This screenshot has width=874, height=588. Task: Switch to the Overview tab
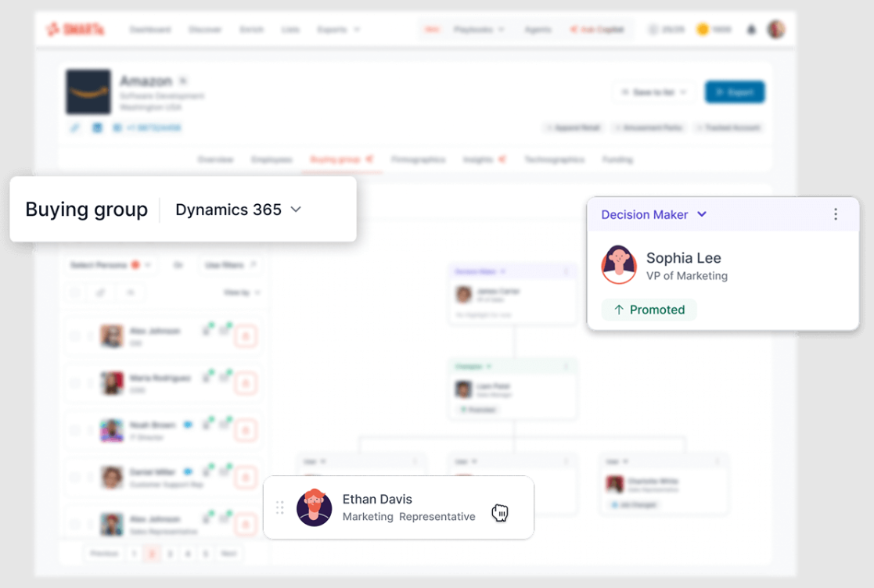tap(215, 160)
